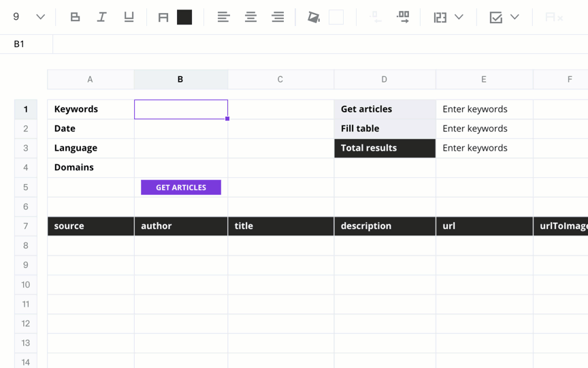588x368 pixels.
Task: Expand the checkbox options dropdown arrow
Action: (514, 17)
